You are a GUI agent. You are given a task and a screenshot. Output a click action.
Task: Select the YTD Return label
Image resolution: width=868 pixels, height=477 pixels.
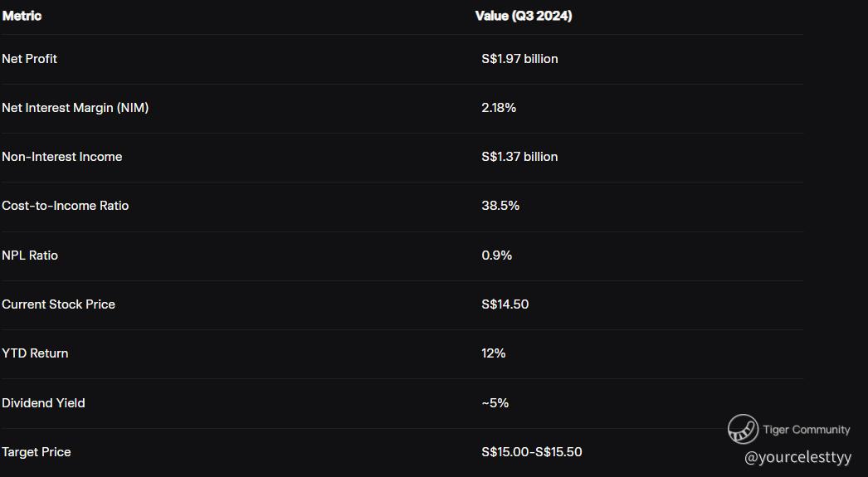[35, 353]
